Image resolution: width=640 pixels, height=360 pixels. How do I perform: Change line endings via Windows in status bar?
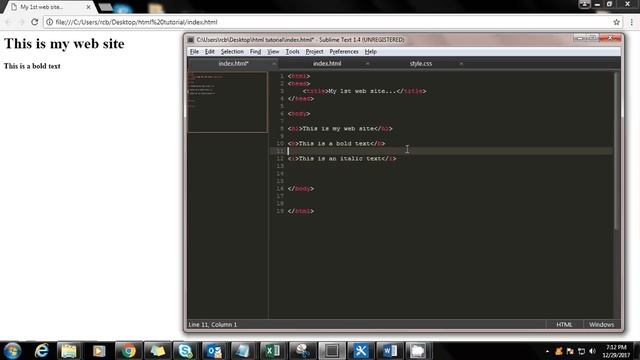pyautogui.click(x=601, y=324)
